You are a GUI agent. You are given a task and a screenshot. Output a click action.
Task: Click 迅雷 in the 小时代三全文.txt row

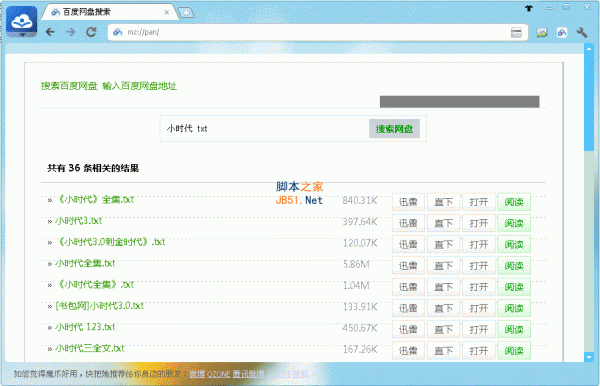tap(408, 350)
